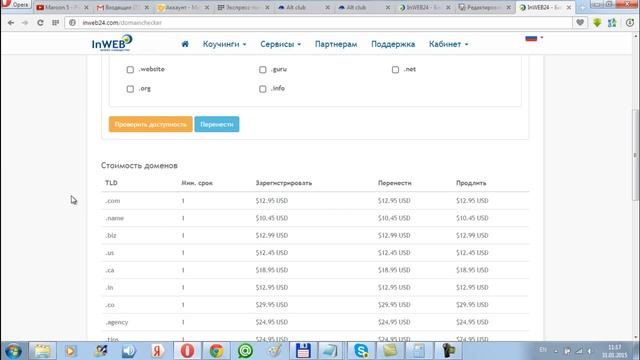The width and height of the screenshot is (640, 360).
Task: Open Yandex from the taskbar
Action: (158, 351)
